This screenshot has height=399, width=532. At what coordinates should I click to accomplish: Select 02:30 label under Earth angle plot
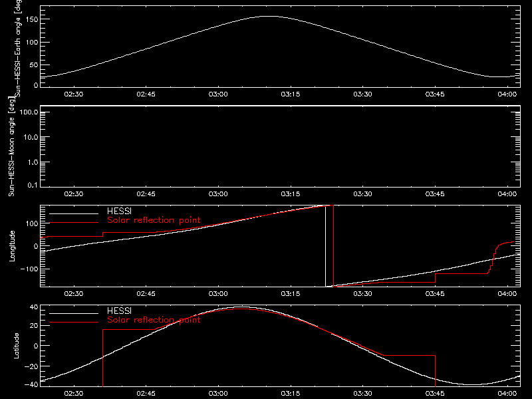tap(74, 94)
